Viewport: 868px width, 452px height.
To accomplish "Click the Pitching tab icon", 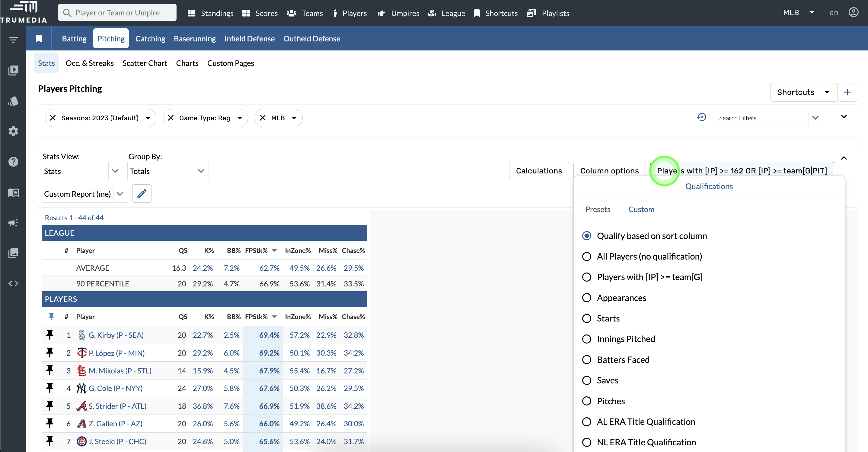I will pyautogui.click(x=111, y=39).
